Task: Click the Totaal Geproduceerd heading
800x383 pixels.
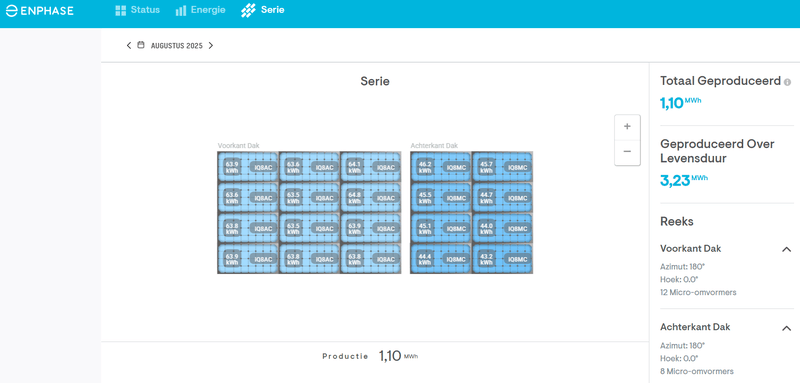Action: coord(720,81)
